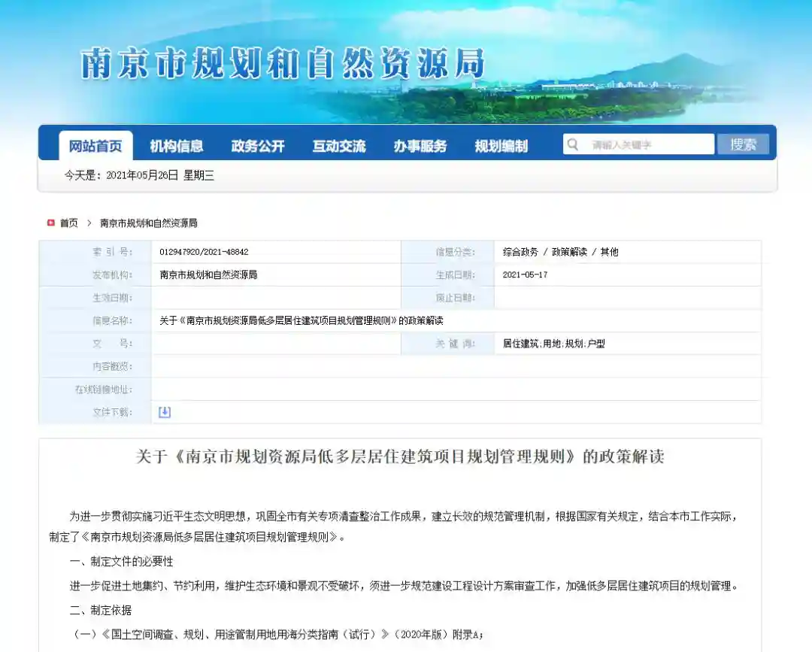Click the magnifier icon in search box
This screenshot has width=812, height=652.
[573, 144]
